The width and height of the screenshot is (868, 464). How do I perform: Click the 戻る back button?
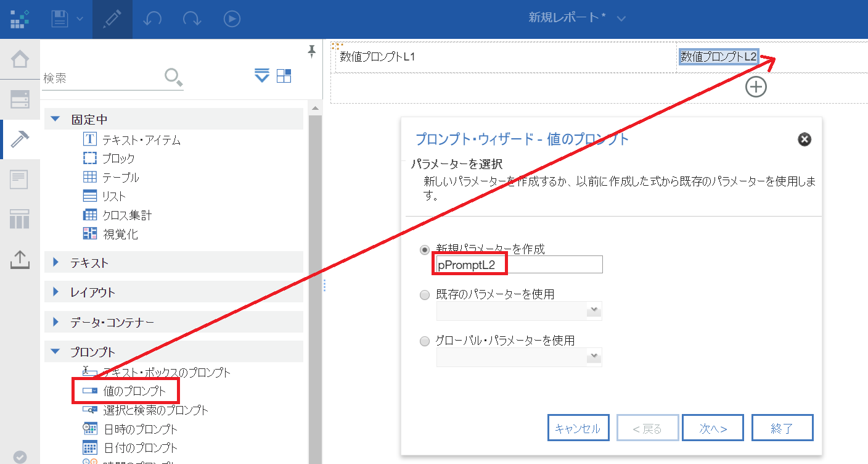pos(648,428)
